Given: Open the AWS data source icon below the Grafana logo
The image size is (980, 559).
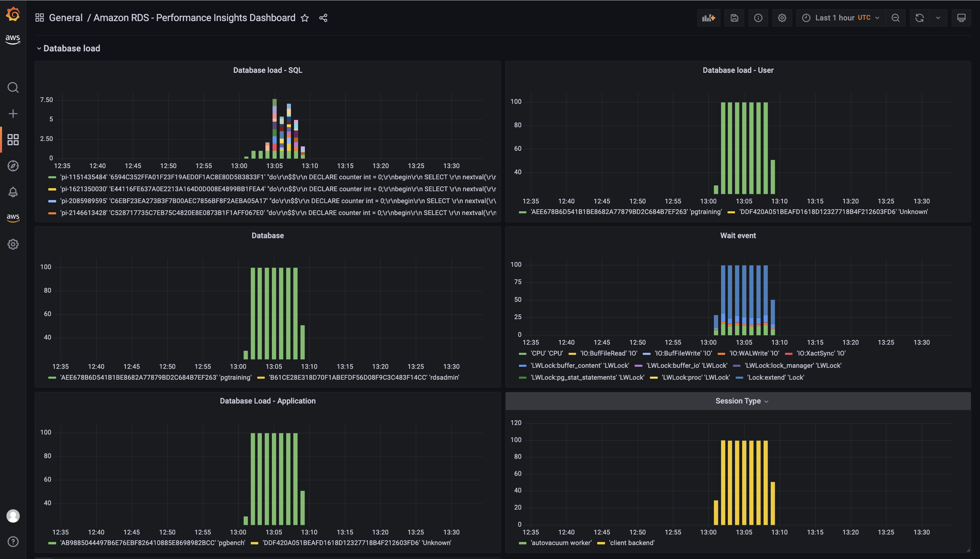Looking at the screenshot, I should 13,39.
